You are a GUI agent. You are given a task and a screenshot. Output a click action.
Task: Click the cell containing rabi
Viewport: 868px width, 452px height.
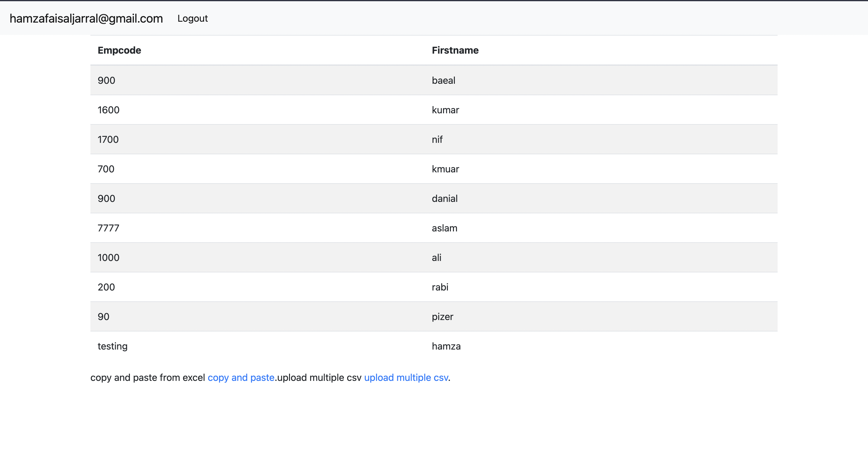[x=440, y=287]
